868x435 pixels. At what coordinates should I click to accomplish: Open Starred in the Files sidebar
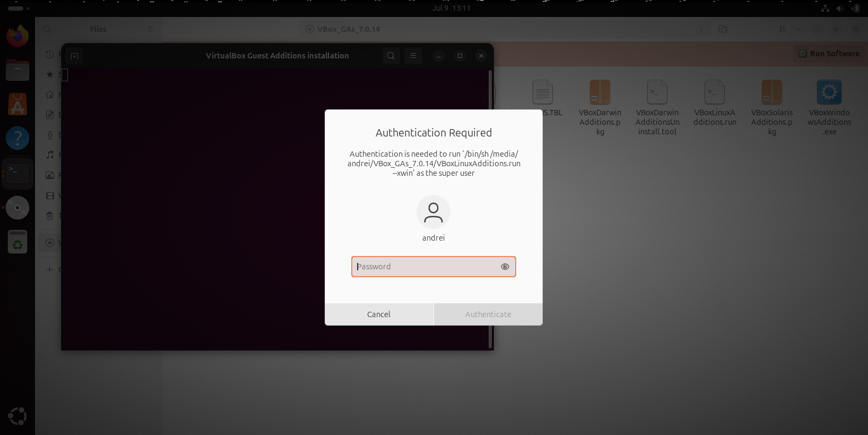pyautogui.click(x=50, y=74)
